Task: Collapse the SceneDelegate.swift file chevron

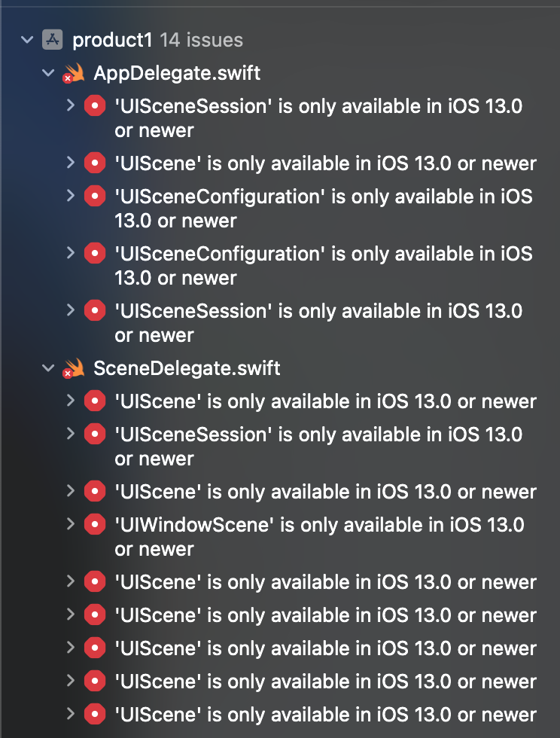Action: pos(48,368)
